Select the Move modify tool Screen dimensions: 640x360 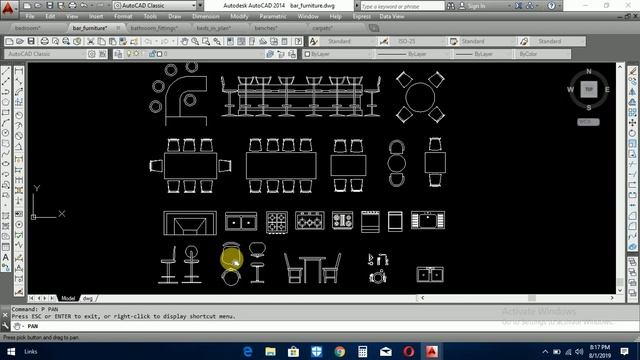click(632, 122)
